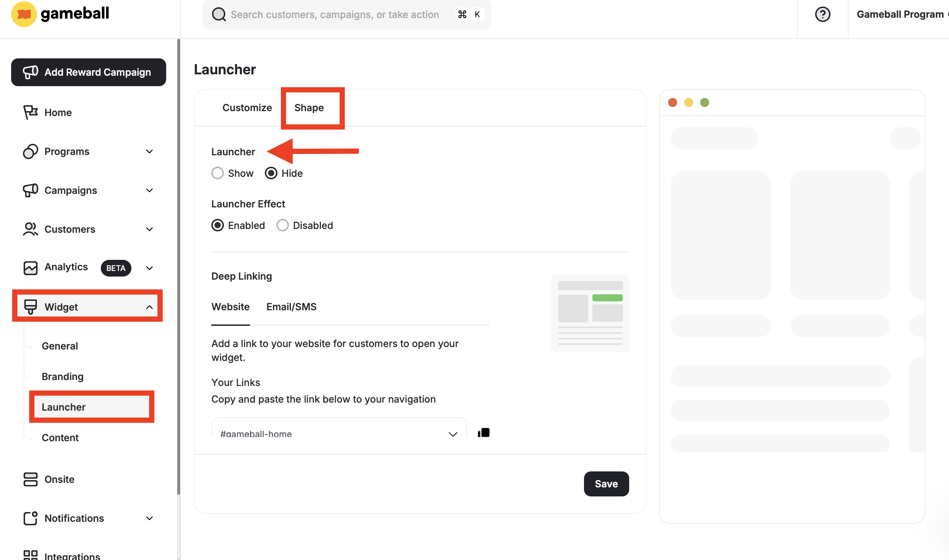Click the gameball logo icon
The height and width of the screenshot is (560, 949).
click(x=23, y=14)
